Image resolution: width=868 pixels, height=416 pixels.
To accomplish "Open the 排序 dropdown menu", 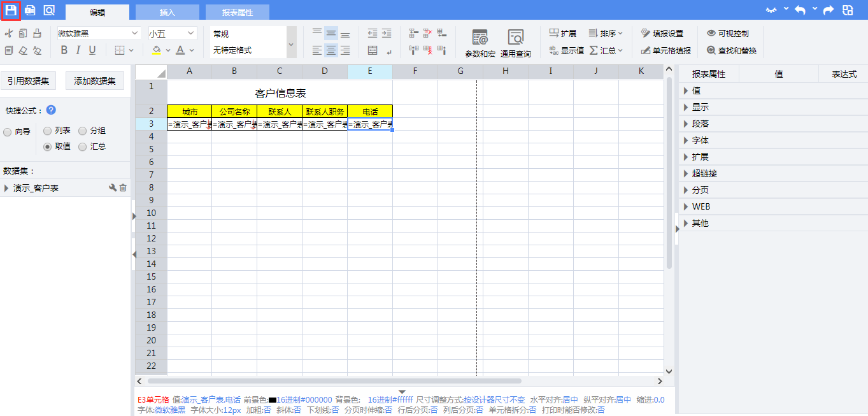I will pyautogui.click(x=606, y=33).
